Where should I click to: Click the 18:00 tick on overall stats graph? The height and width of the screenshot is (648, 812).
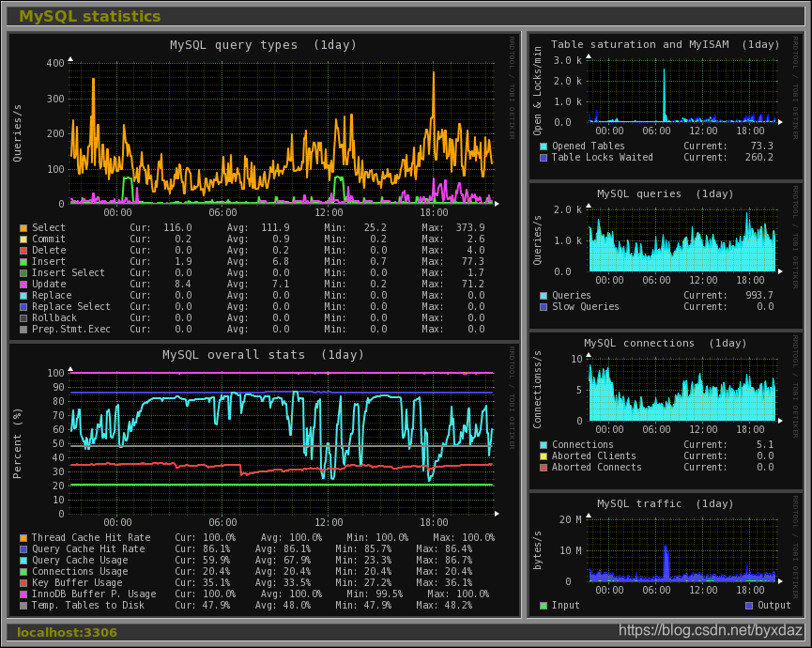point(434,523)
